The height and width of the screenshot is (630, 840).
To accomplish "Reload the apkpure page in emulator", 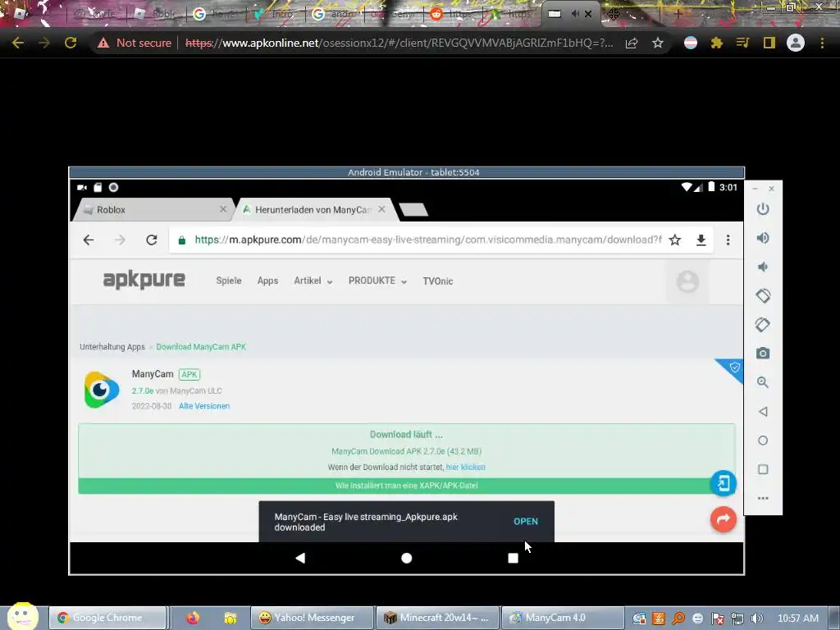I will click(152, 240).
